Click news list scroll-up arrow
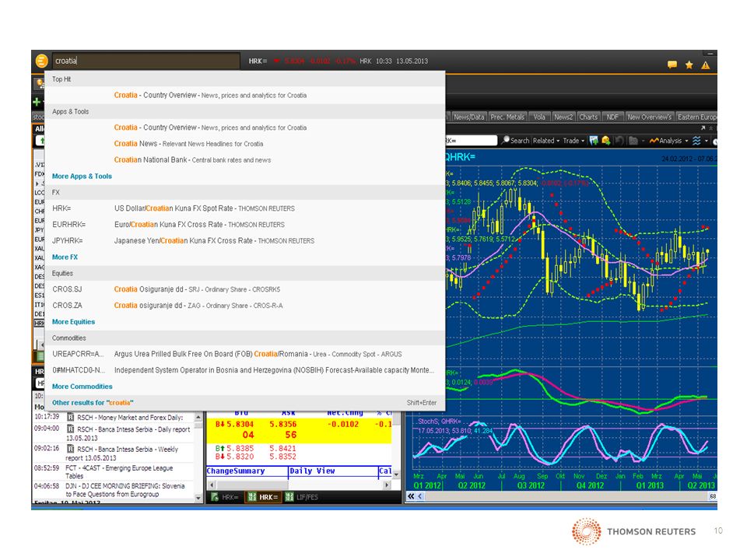747x560 pixels. (x=198, y=417)
